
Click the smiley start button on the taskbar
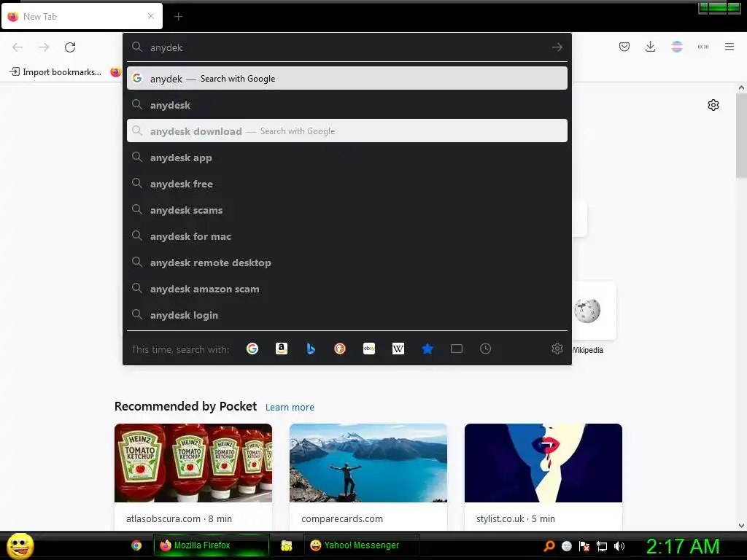[x=20, y=545]
